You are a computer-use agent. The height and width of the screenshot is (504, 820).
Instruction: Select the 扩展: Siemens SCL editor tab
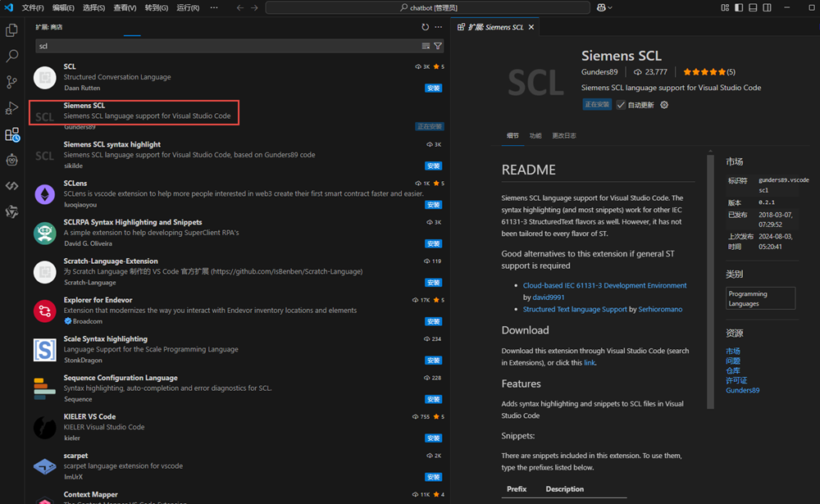coord(495,27)
